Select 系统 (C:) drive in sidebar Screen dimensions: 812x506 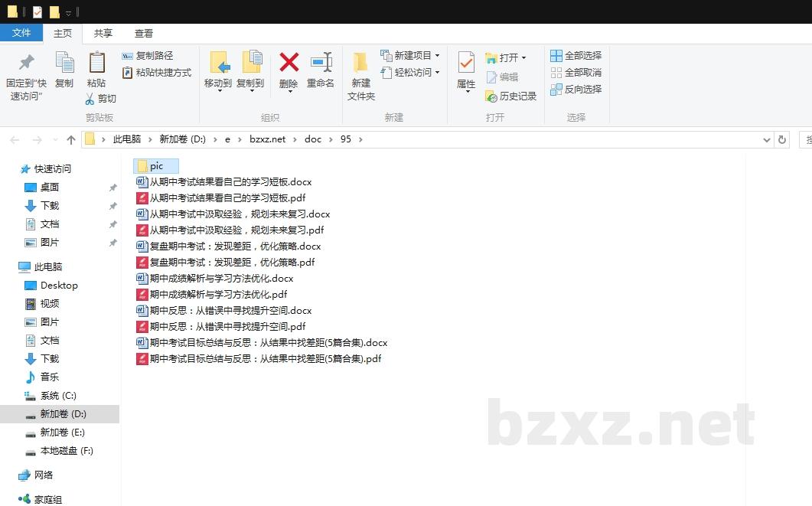[x=58, y=396]
